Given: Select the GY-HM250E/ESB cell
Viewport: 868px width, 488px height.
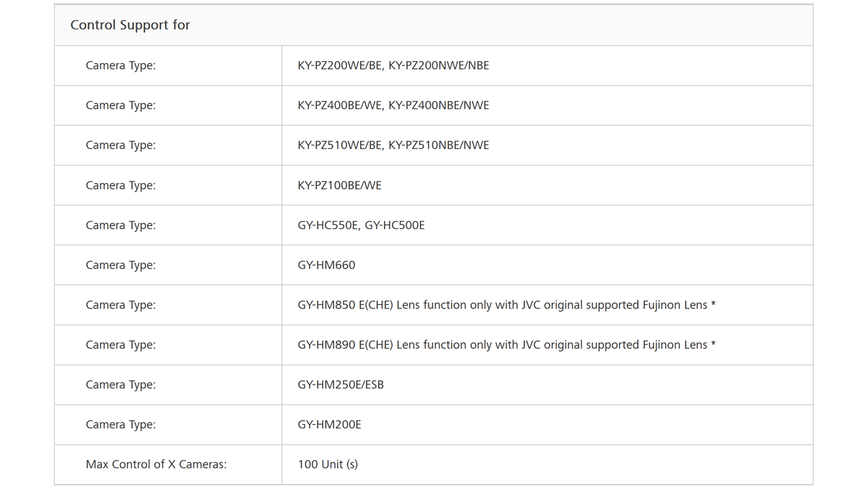Looking at the screenshot, I should (x=341, y=385).
